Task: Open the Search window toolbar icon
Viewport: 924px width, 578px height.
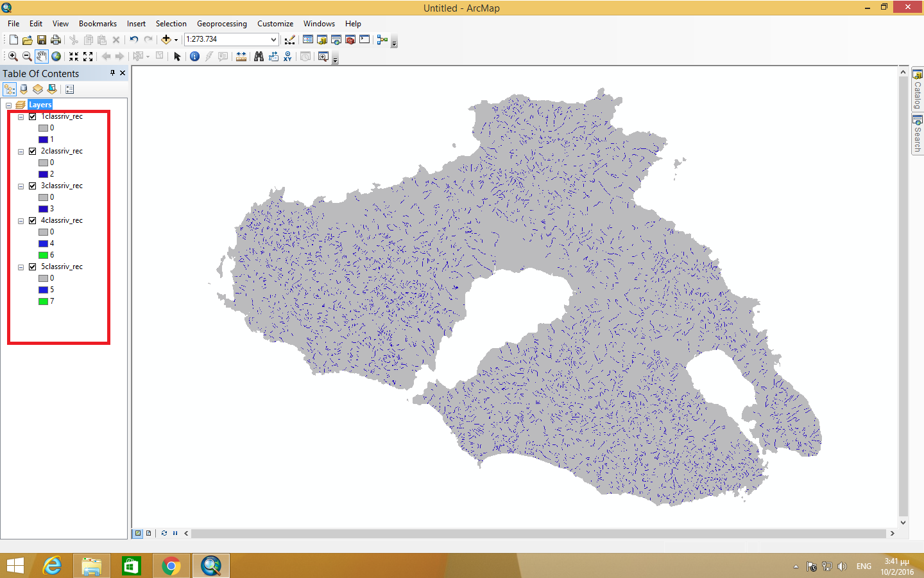Action: point(336,40)
